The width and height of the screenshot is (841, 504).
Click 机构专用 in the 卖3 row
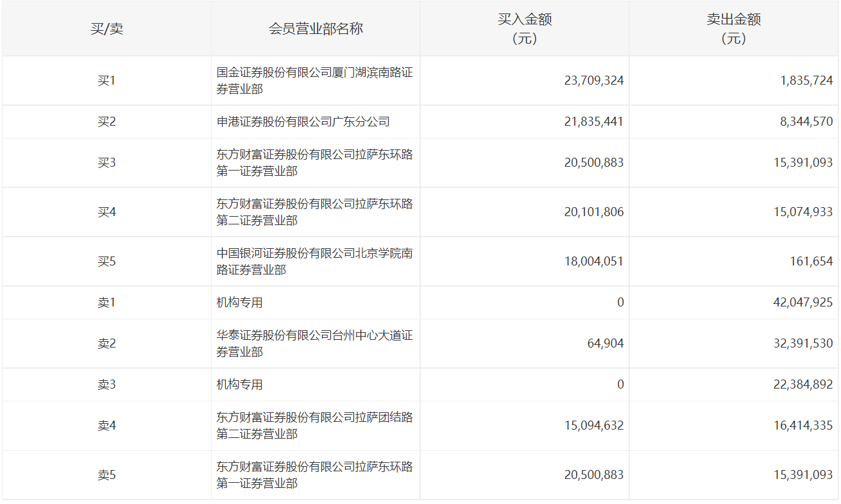coord(239,385)
